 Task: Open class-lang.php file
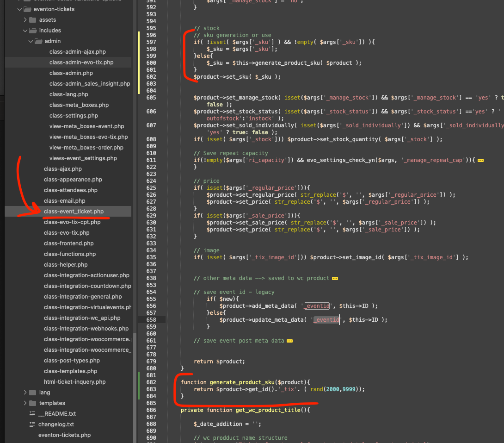tap(68, 94)
